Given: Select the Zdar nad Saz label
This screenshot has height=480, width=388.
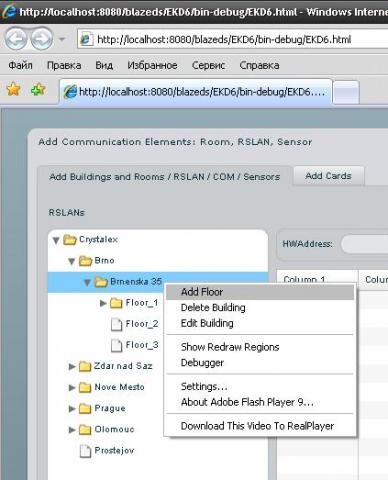Looking at the screenshot, I should pos(123,366).
